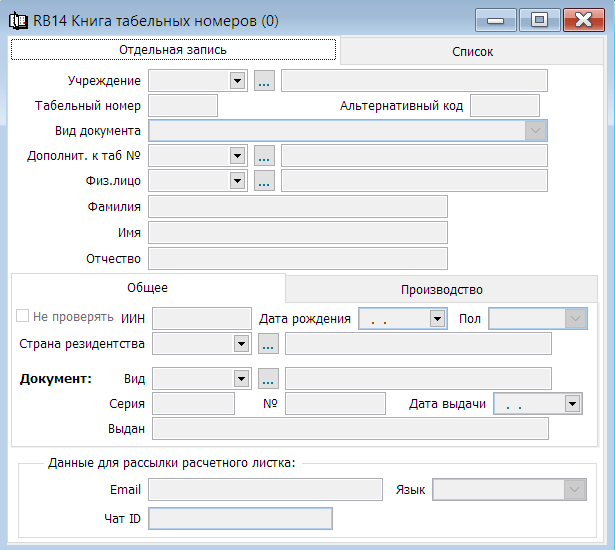Click the RB14 book icon in title bar
The image size is (615, 550).
coord(18,19)
